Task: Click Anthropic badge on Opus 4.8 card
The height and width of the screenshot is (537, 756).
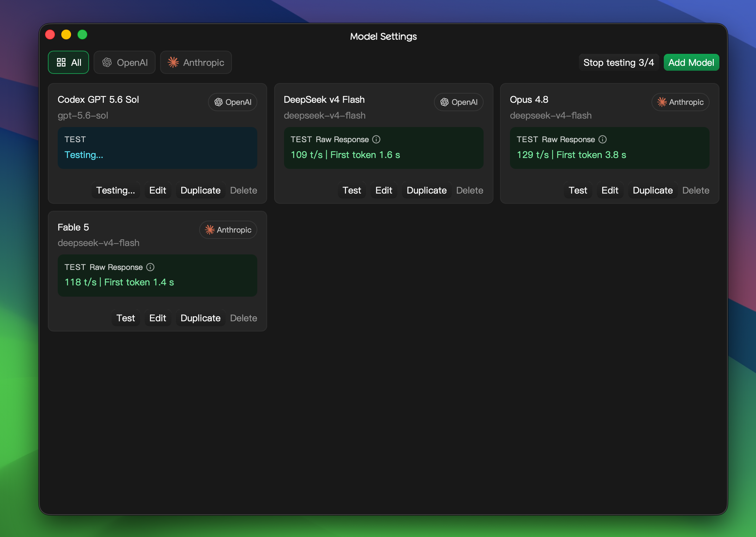Action: click(680, 102)
